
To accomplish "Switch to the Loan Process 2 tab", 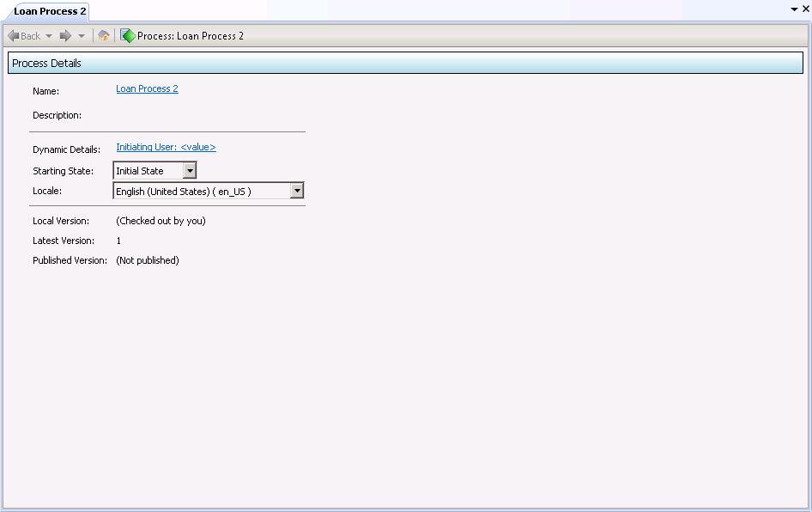I will click(x=50, y=11).
